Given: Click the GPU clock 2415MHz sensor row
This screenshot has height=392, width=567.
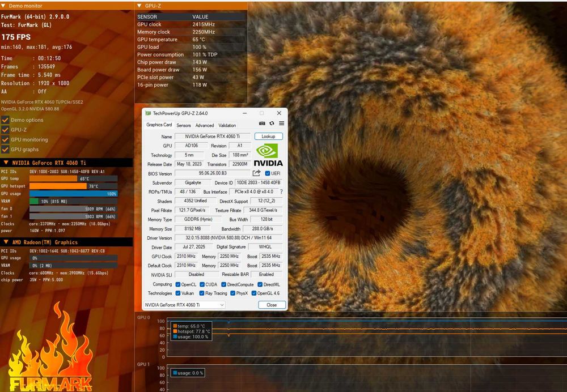Looking at the screenshot, I should (x=191, y=24).
